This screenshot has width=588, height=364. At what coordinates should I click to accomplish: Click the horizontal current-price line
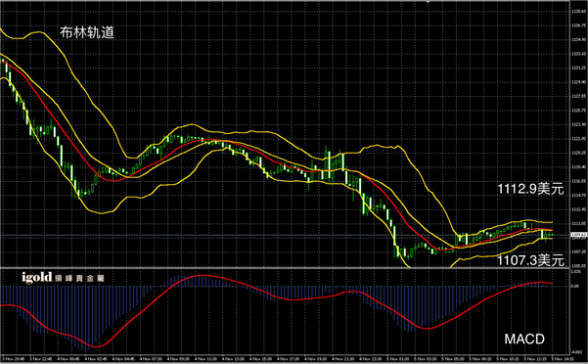(285, 235)
